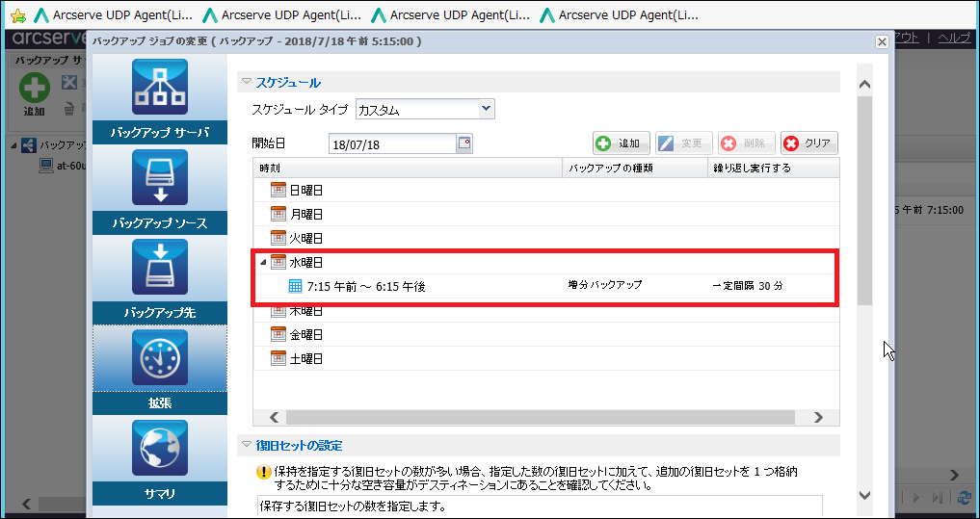Click the warning icon in recovery set section
This screenshot has height=519, width=980.
pos(263,472)
